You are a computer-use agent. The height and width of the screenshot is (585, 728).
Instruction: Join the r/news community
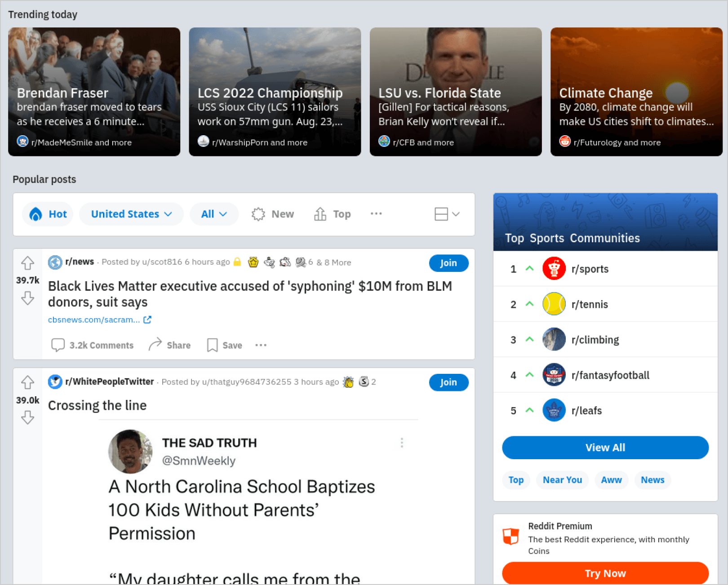point(448,263)
